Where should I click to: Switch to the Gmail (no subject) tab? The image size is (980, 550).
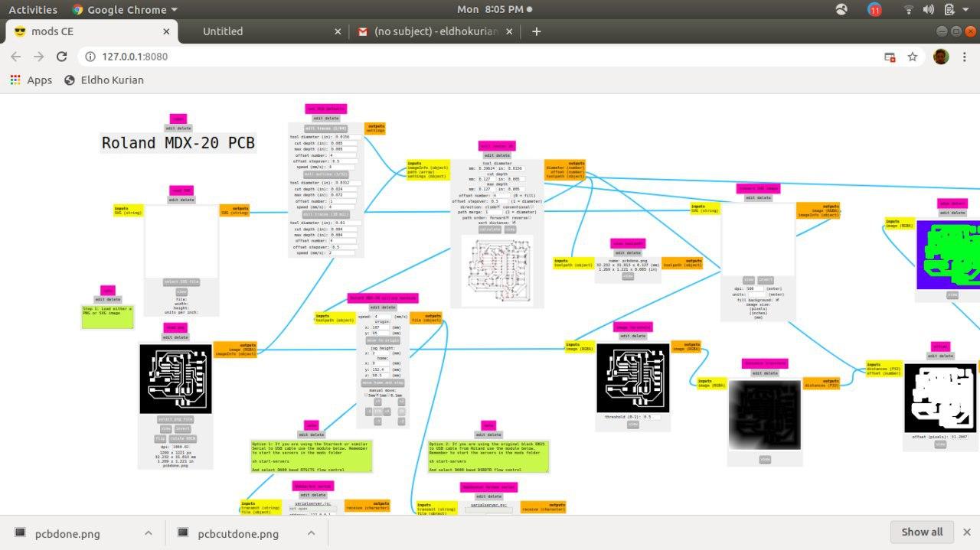[x=436, y=31]
